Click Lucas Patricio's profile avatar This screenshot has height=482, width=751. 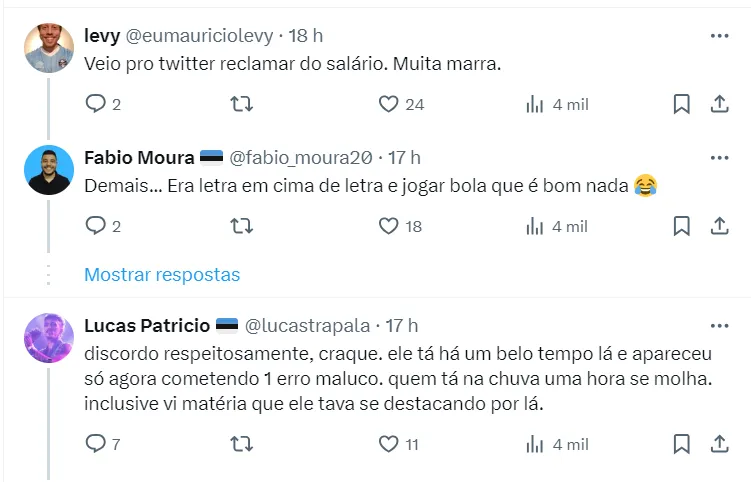(49, 336)
